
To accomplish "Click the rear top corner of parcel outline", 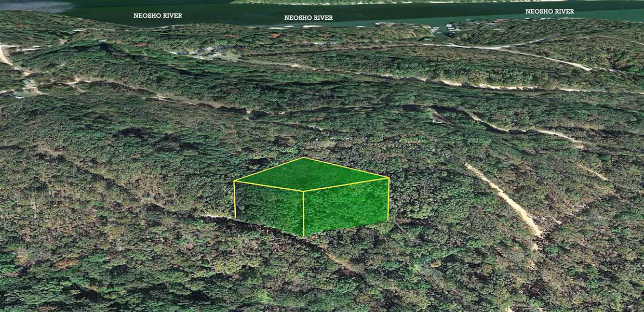I will tap(303, 158).
